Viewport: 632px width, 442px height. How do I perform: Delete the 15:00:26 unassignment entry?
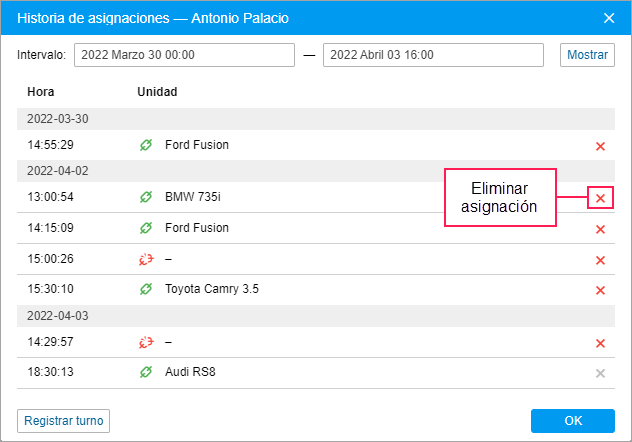600,260
